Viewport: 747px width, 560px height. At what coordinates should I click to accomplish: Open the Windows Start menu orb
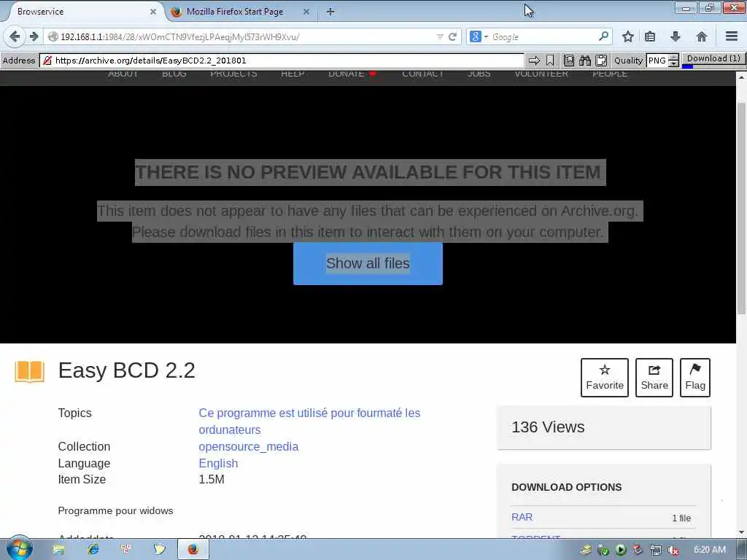(x=19, y=549)
